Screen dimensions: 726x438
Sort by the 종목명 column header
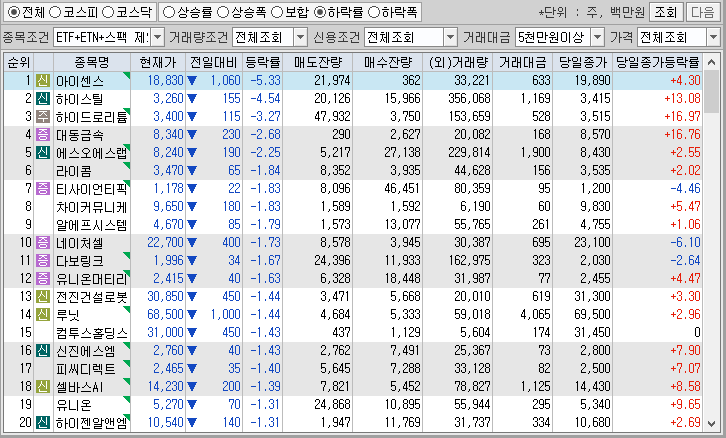pos(92,62)
